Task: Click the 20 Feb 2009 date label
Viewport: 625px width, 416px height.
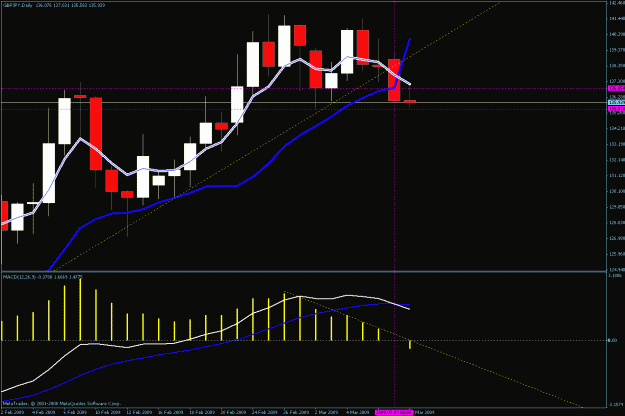Action: pyautogui.click(x=233, y=412)
